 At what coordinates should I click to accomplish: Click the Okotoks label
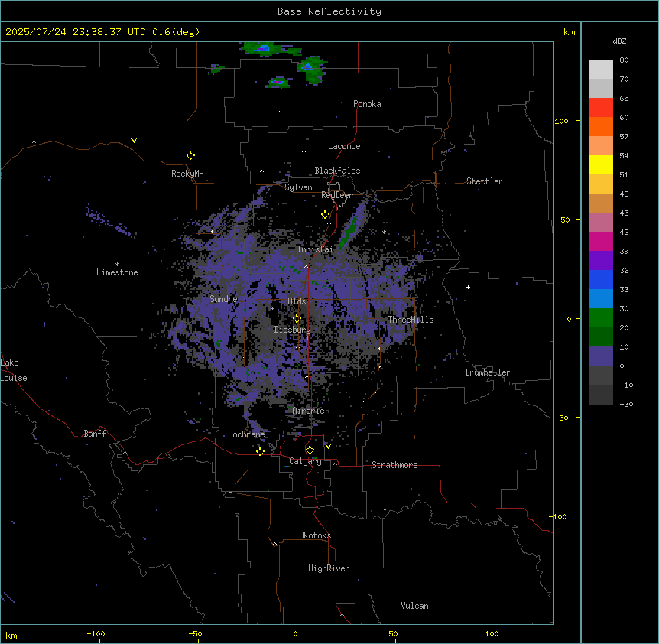point(315,535)
